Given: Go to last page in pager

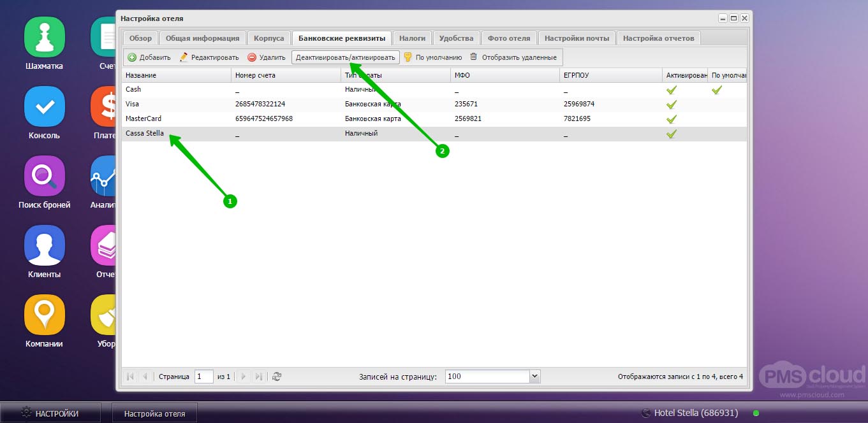Looking at the screenshot, I should pyautogui.click(x=258, y=376).
